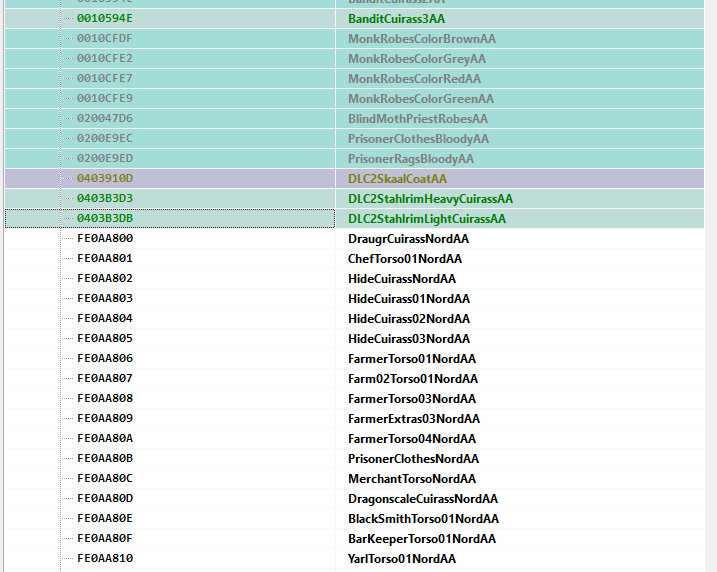Viewport: 717px width, 572px height.
Task: Click PrisonerClothesBloodyAA entry
Action: click(x=418, y=139)
